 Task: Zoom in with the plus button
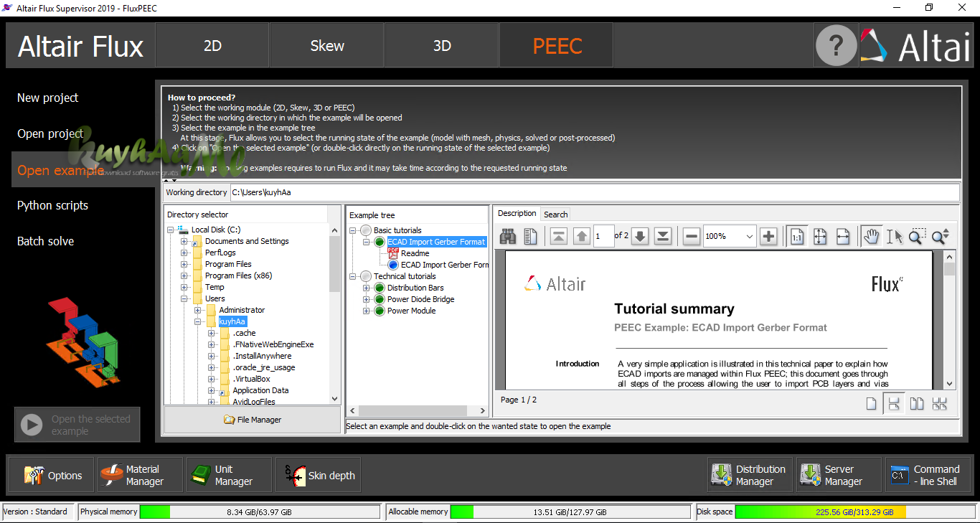768,236
